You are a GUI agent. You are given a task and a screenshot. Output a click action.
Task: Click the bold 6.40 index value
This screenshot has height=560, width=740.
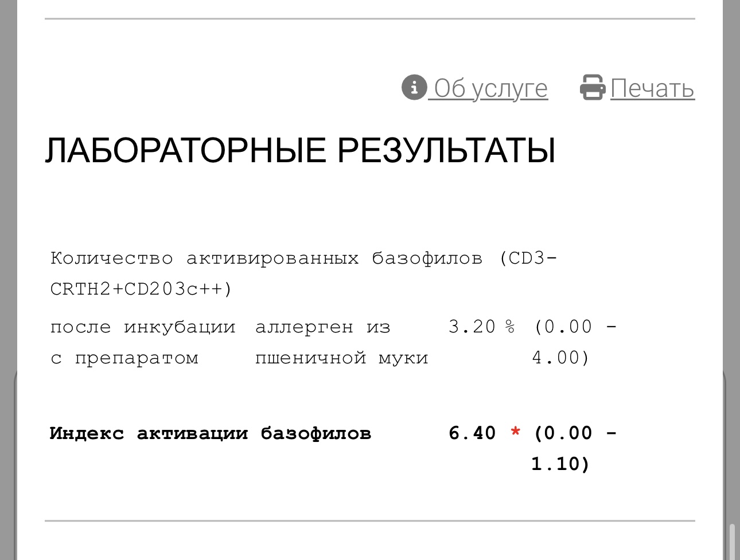click(472, 433)
